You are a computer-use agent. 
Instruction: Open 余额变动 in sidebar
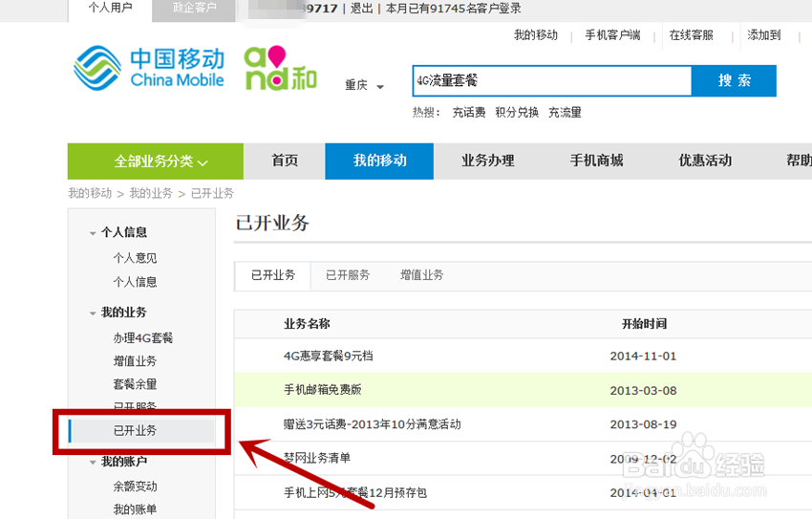135,487
